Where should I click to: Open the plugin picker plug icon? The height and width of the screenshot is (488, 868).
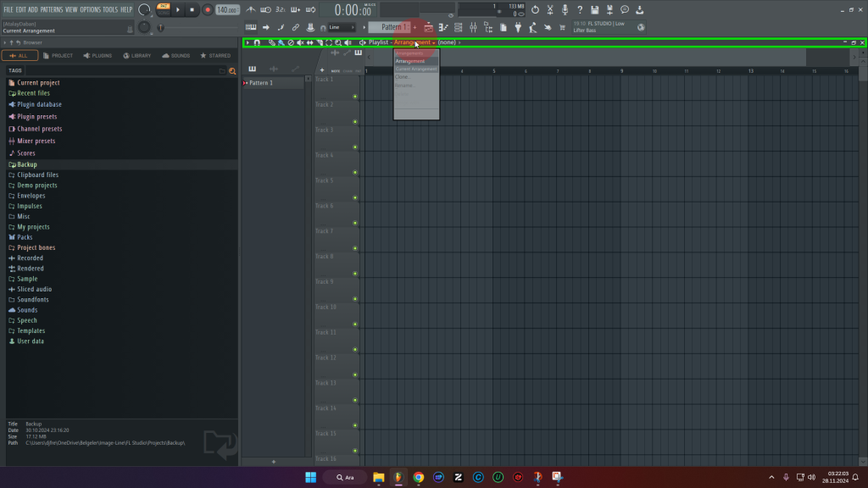pos(518,27)
